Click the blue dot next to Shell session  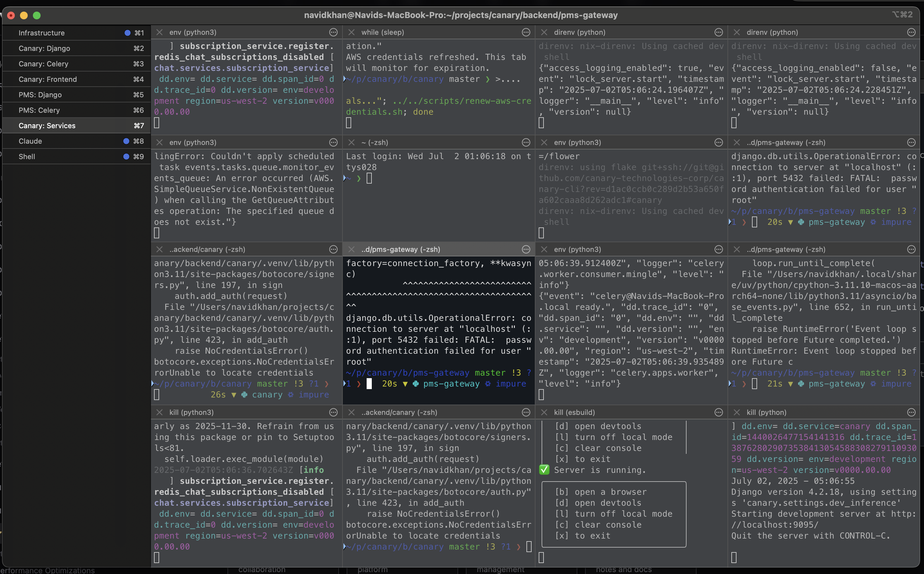(126, 156)
